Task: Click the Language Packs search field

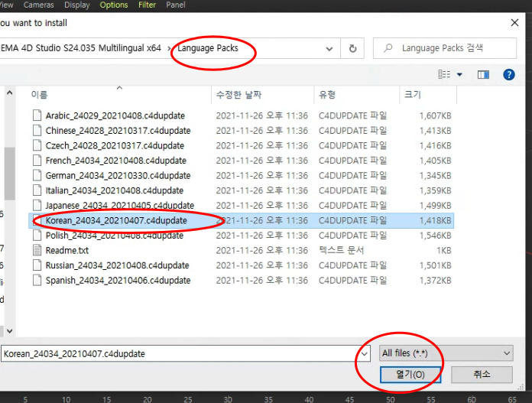Action: coord(445,48)
